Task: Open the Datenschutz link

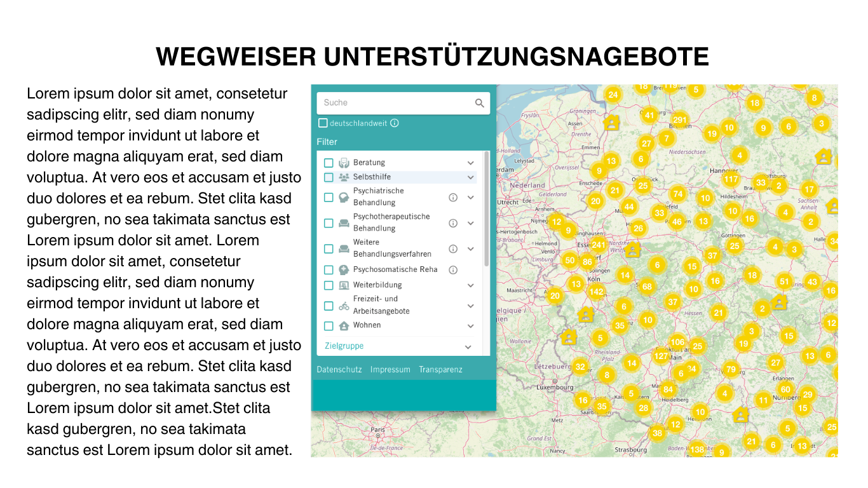Action: tap(339, 370)
